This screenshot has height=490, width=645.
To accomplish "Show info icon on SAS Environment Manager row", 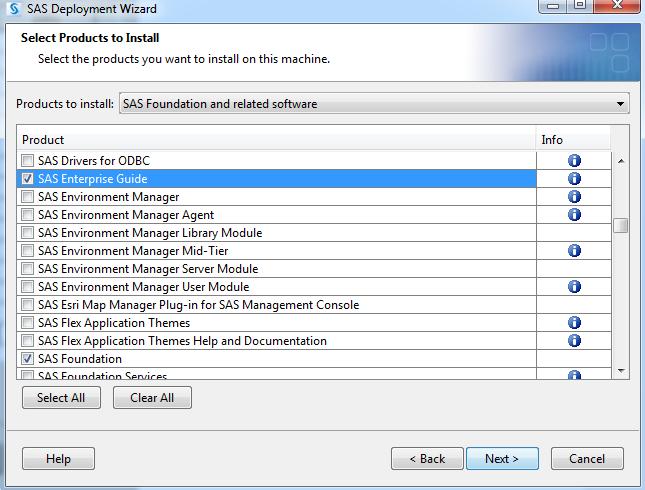I will pos(574,197).
